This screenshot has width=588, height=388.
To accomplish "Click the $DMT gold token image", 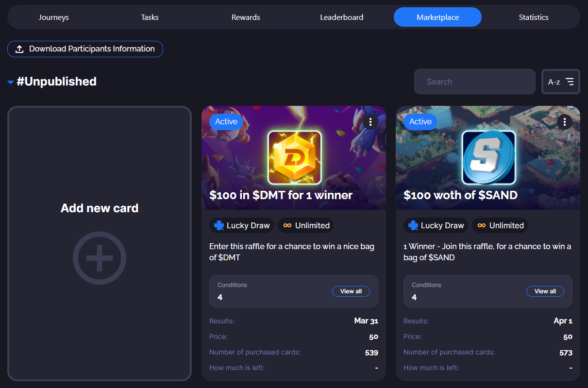I will [295, 157].
